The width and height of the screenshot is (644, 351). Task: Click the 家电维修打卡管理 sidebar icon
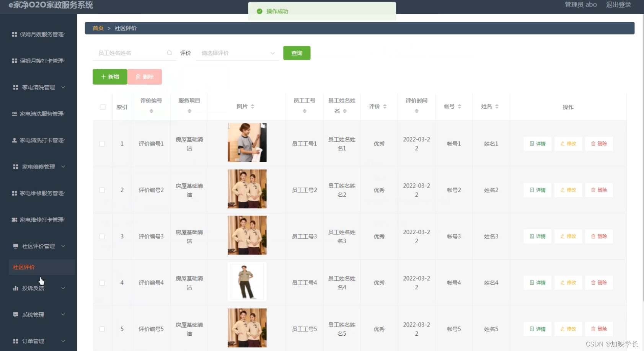[x=15, y=219]
